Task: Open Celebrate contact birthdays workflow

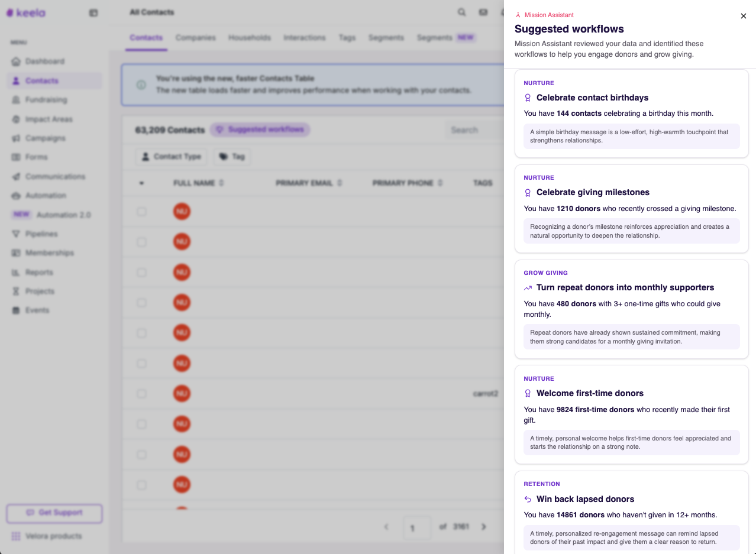Action: tap(632, 114)
